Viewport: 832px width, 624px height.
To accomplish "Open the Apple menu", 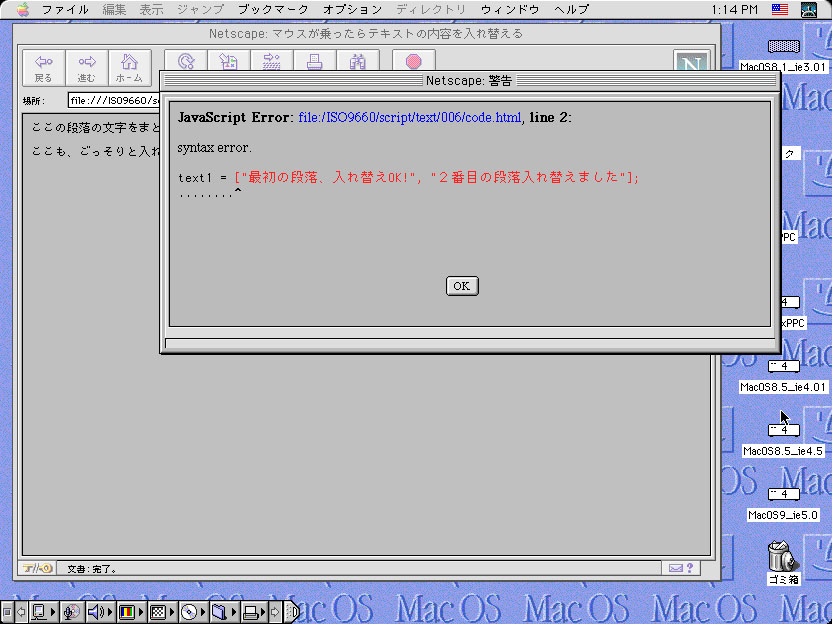I will pyautogui.click(x=23, y=10).
